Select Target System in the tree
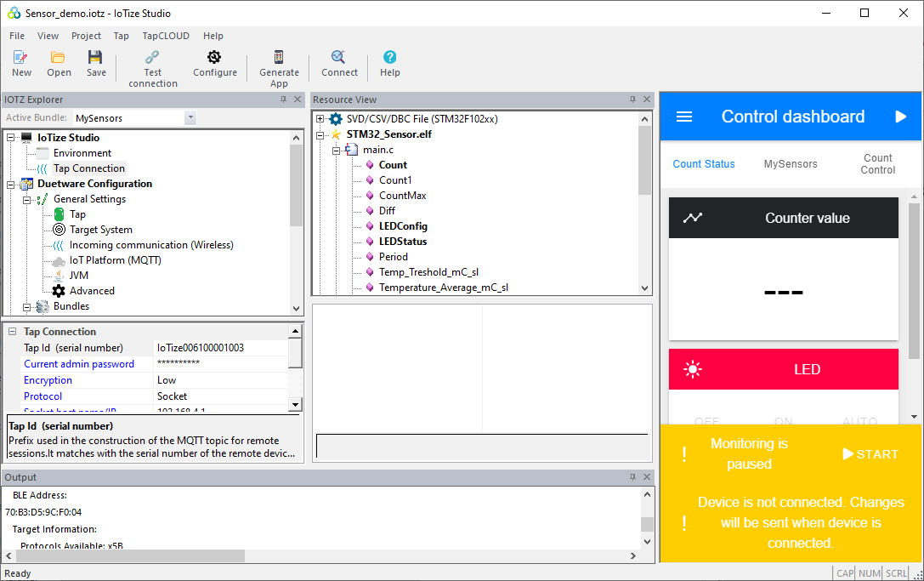924x581 pixels. point(101,230)
